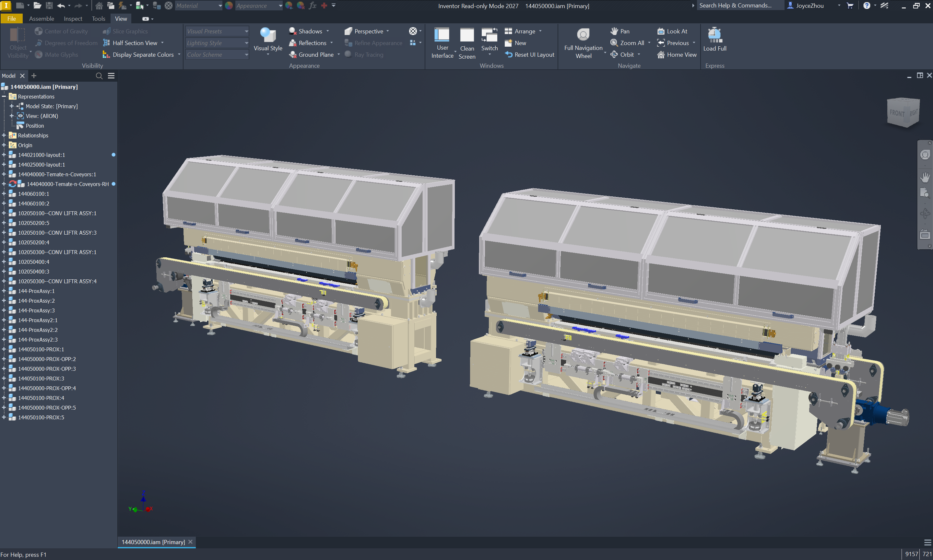Image resolution: width=933 pixels, height=560 pixels.
Task: Search the model browser with magnifier
Action: [99, 76]
